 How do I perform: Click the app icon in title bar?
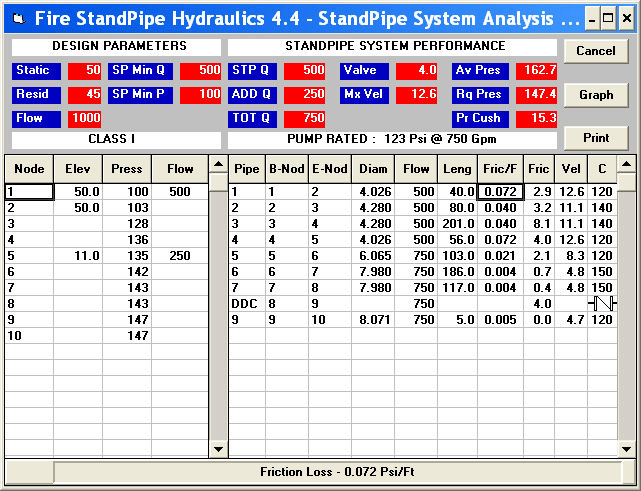tap(19, 19)
